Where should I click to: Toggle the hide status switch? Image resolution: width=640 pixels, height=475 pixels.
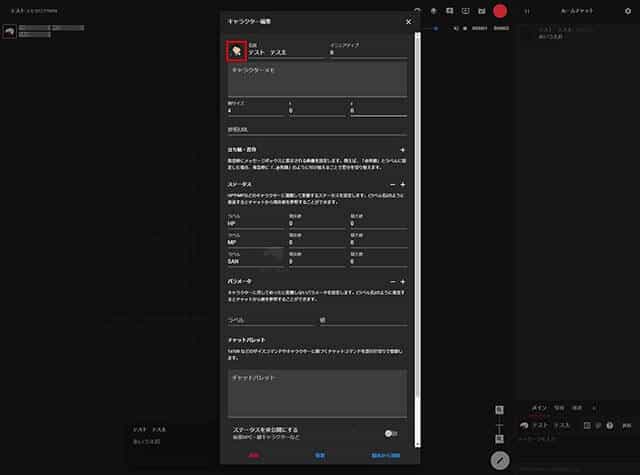pyautogui.click(x=390, y=433)
